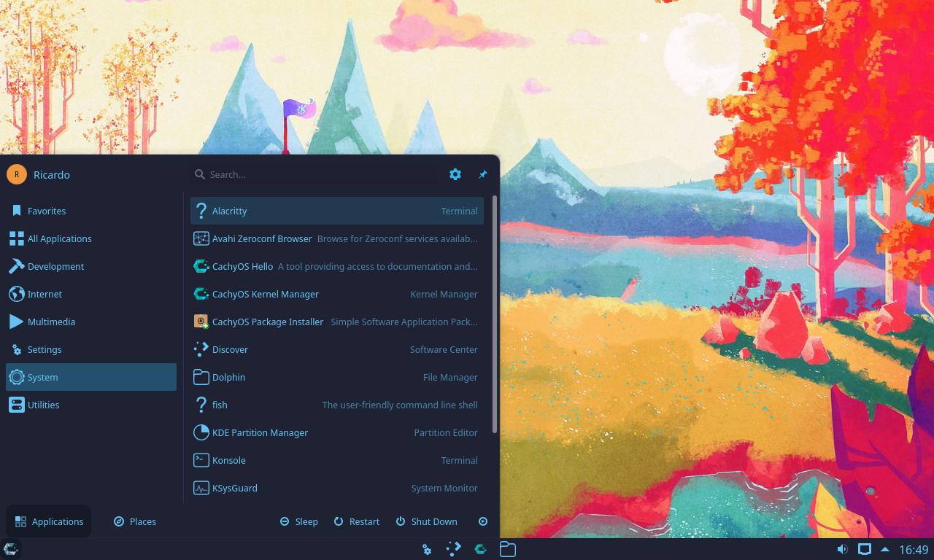The width and height of the screenshot is (934, 560).
Task: Select Development category
Action: 91,266
